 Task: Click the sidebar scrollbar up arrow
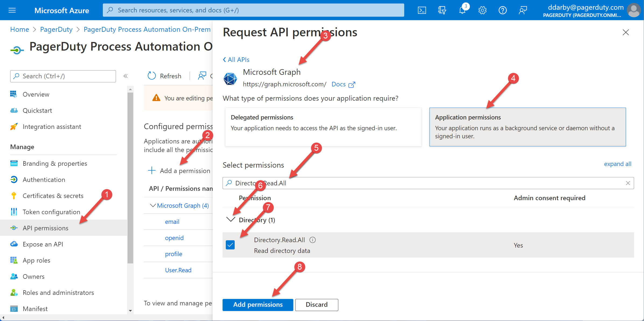(x=130, y=89)
